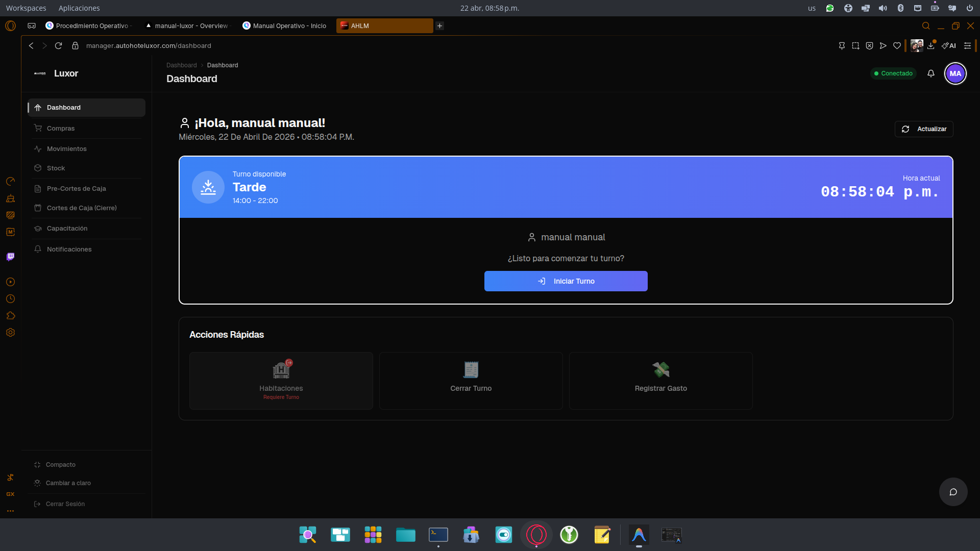Image resolution: width=980 pixels, height=551 pixels.
Task: Open the us keyboard layout indicator
Action: coord(812,8)
